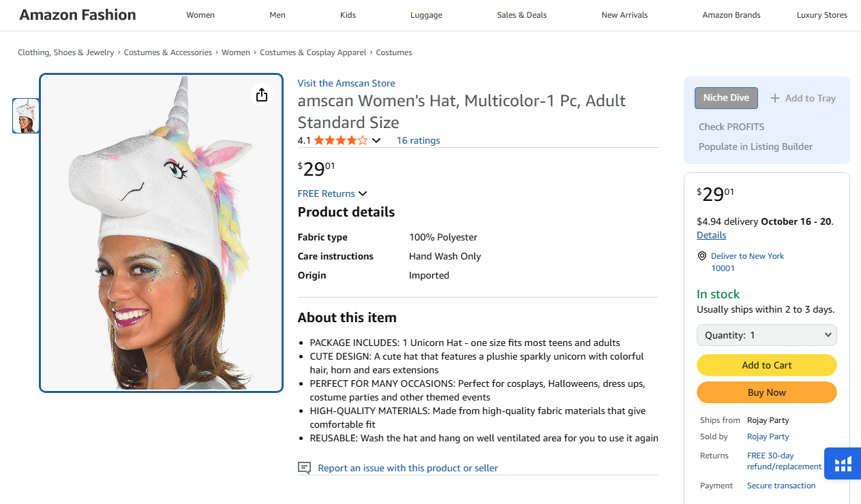This screenshot has width=861, height=504.
Task: Select the unicorn hat thumbnail image
Action: pyautogui.click(x=26, y=116)
